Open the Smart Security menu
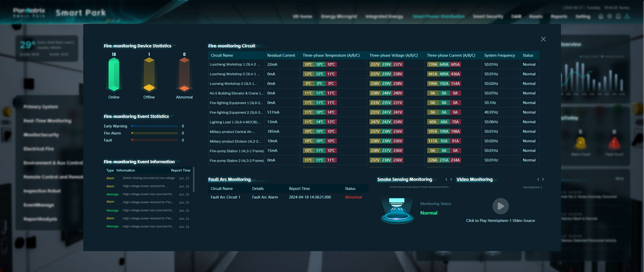644x272 pixels. click(488, 16)
